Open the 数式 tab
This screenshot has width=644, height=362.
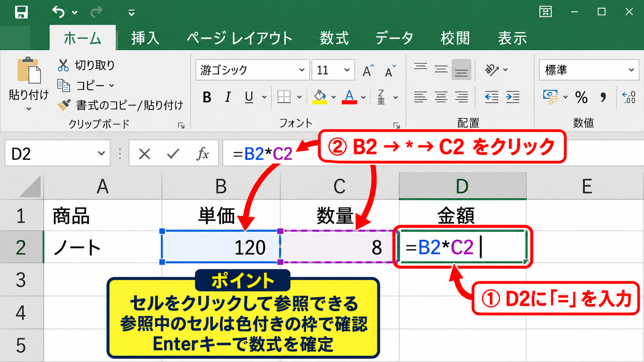pos(334,38)
